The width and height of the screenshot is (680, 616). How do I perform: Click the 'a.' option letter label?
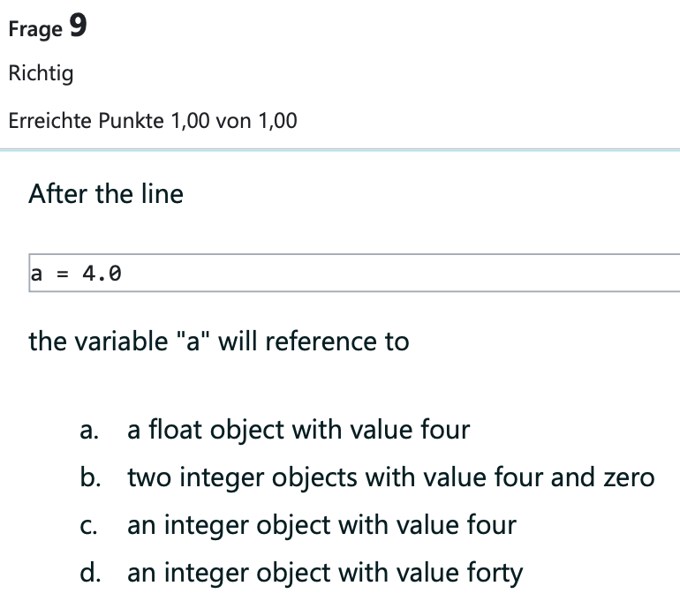[x=87, y=432]
